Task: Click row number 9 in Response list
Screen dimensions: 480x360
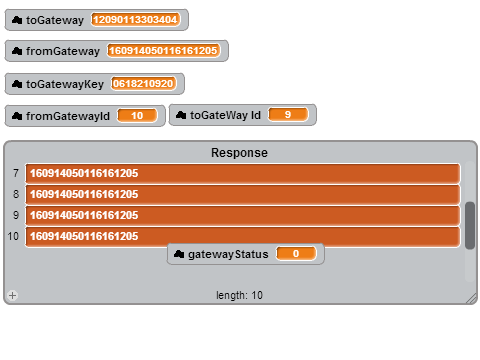Action: tap(16, 215)
